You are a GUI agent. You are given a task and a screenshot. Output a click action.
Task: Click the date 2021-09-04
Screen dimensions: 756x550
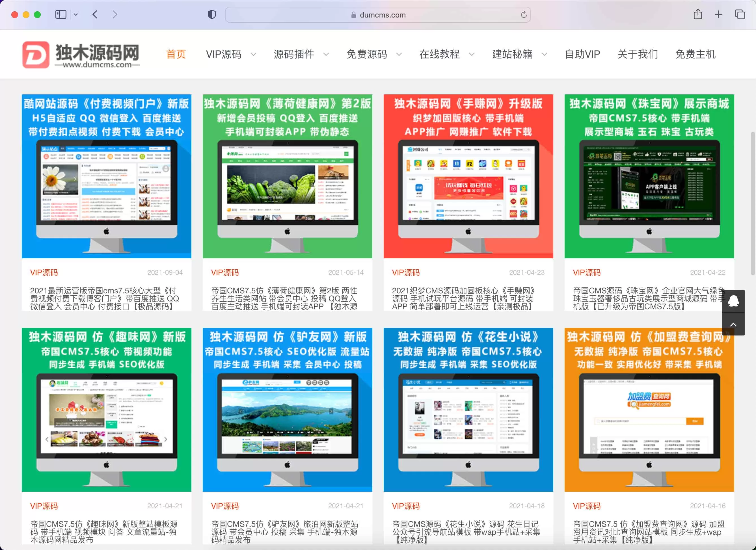[x=165, y=272]
